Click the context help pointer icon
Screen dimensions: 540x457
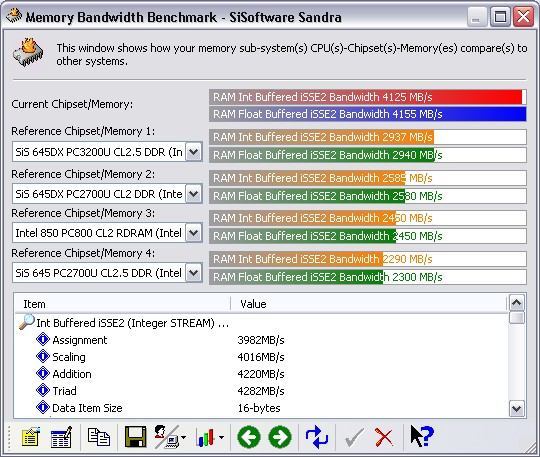[x=422, y=436]
